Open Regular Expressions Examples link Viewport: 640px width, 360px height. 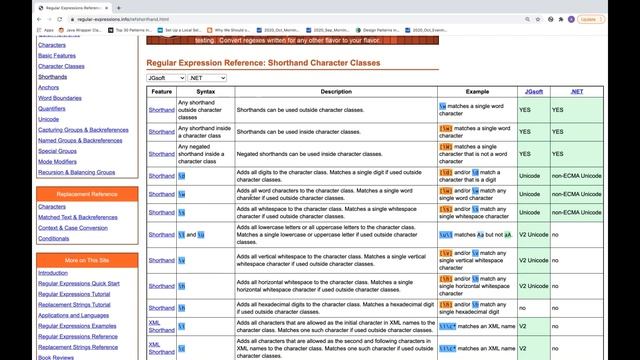coord(77,326)
